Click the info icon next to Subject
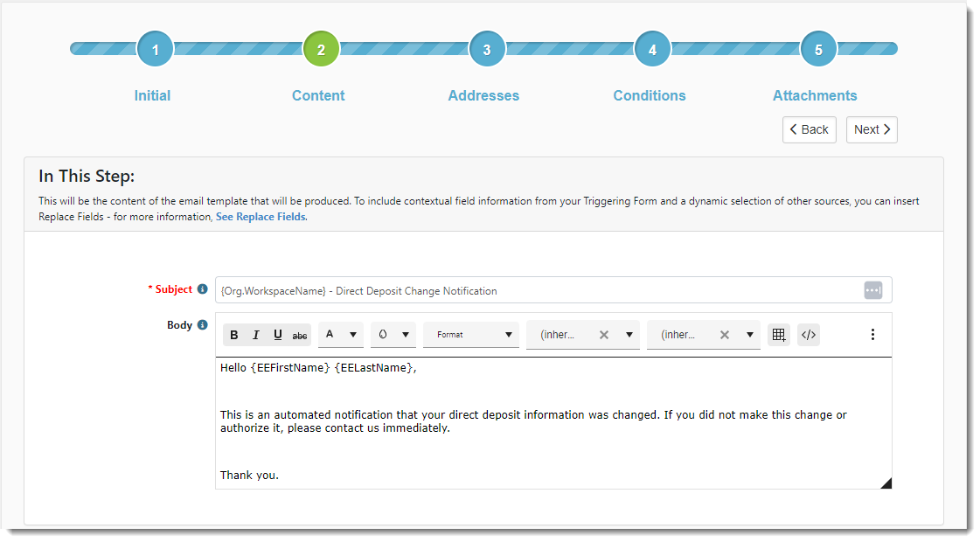 pos(203,289)
